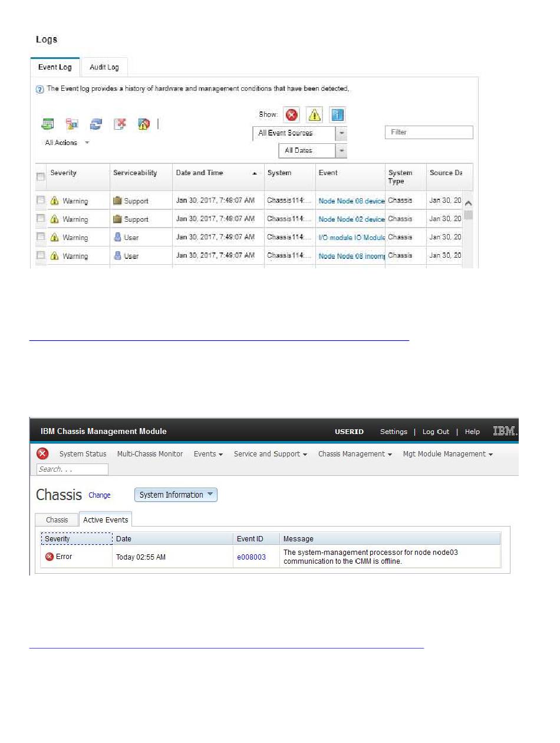The width and height of the screenshot is (560, 743).
Task: Tick the checkbox for the I/O module row
Action: [41, 237]
